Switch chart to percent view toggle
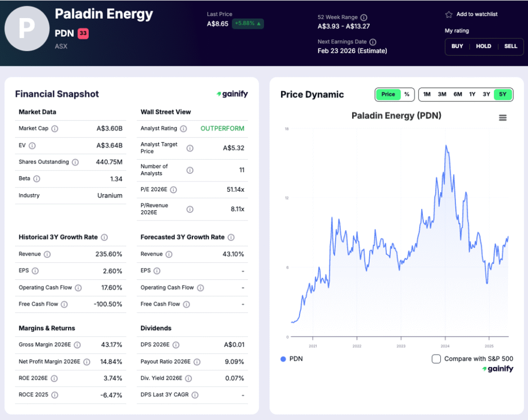The height and width of the screenshot is (420, 528). [x=407, y=94]
